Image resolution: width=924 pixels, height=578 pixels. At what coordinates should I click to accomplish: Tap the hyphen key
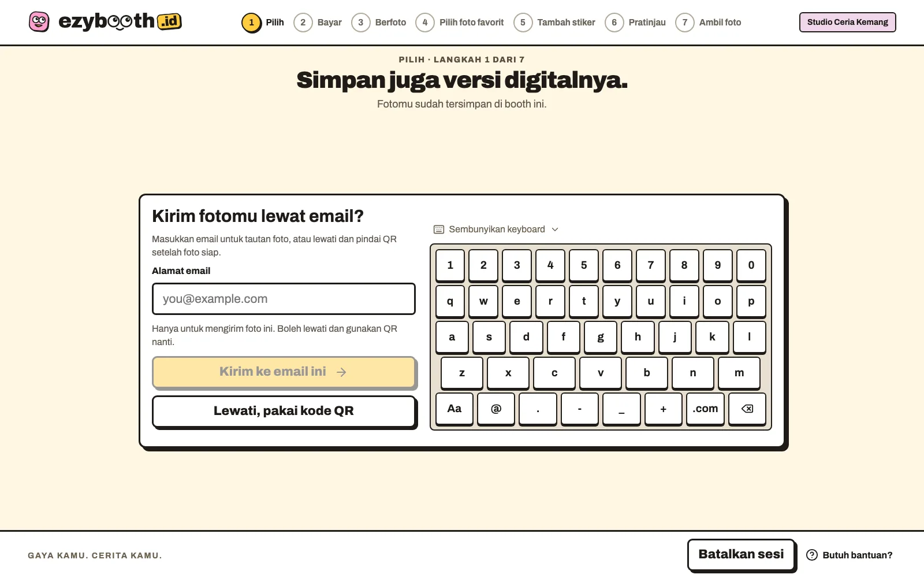coord(580,409)
